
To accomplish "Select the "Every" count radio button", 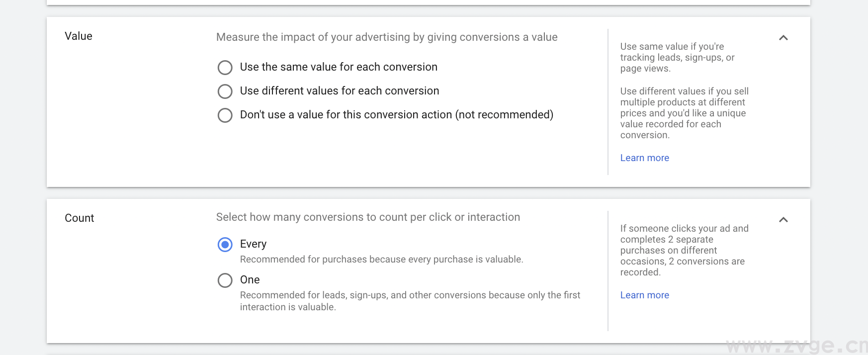I will (225, 244).
